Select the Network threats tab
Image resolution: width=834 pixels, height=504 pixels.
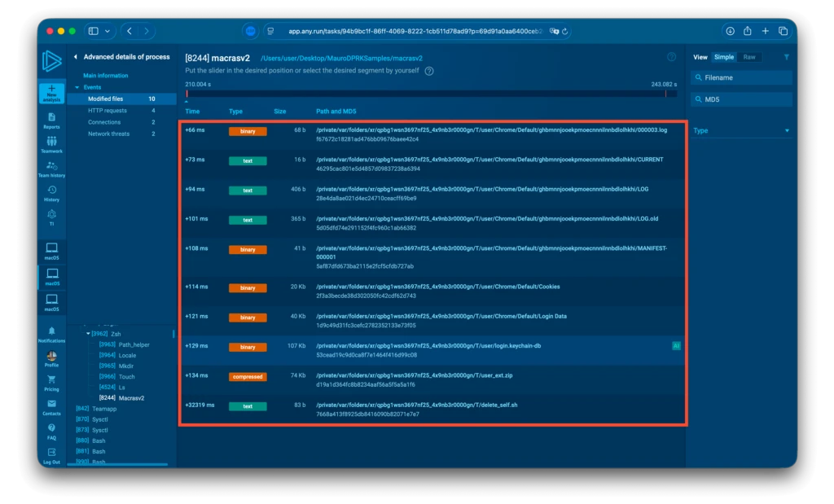pyautogui.click(x=108, y=134)
